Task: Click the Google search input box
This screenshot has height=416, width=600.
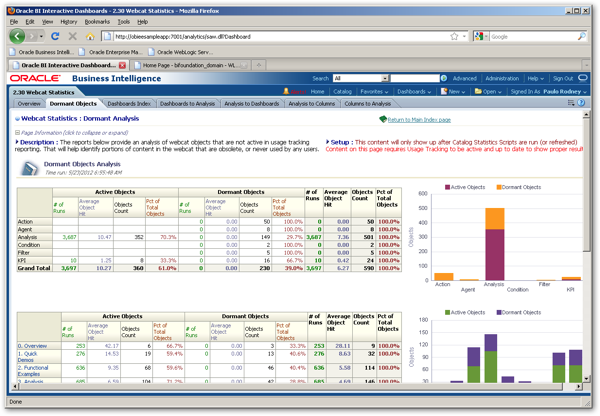Action: (x=533, y=37)
